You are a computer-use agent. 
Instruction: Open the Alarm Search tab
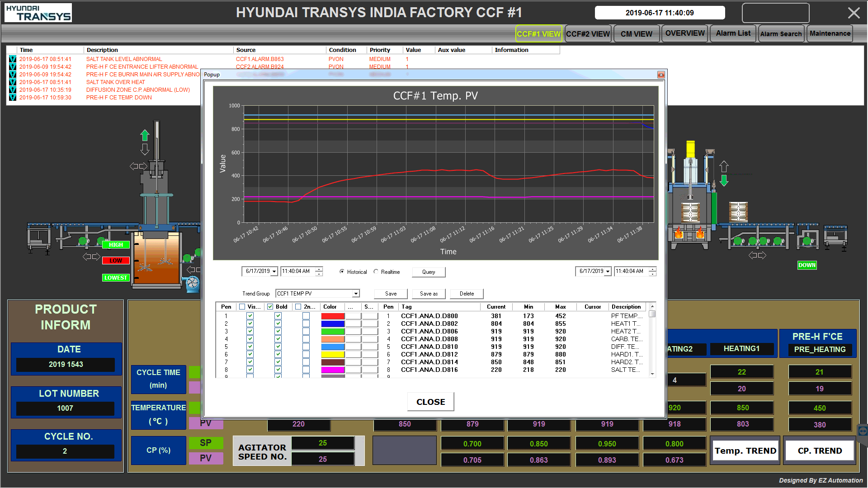tap(781, 33)
